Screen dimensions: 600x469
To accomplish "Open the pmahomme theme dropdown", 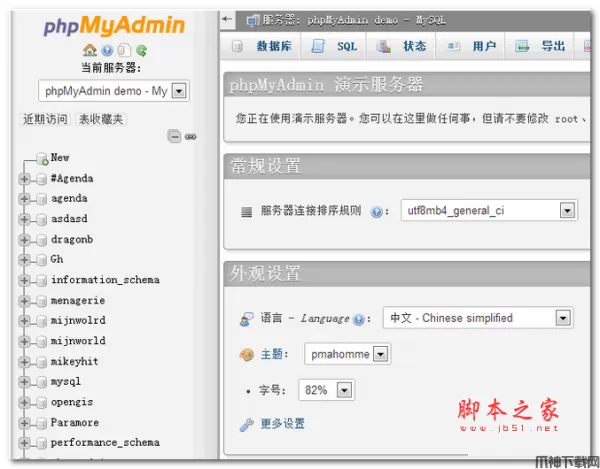I will pyautogui.click(x=347, y=354).
